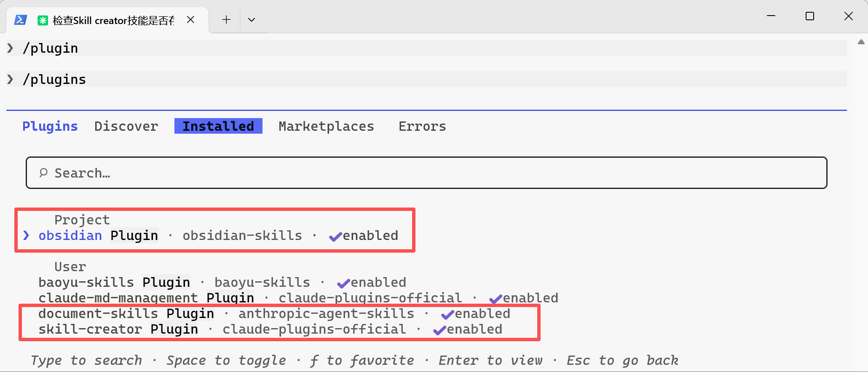Click the scrollbar up arrow
868x372 pixels.
click(x=861, y=42)
